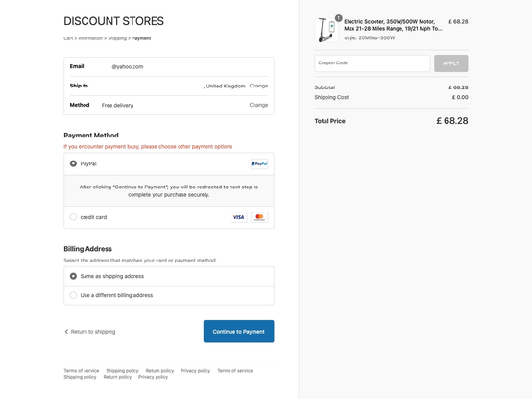The height and width of the screenshot is (399, 532).
Task: Select the credit card radio button
Action: click(73, 217)
